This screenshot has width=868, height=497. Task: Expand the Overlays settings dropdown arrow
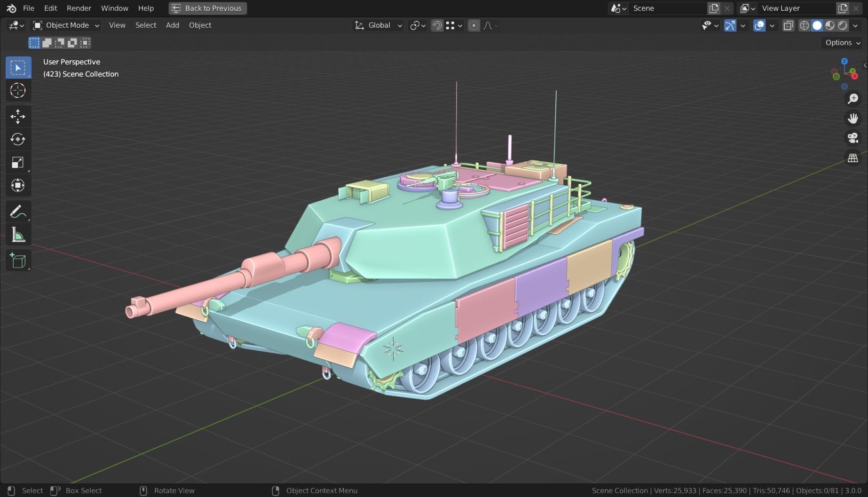772,25
